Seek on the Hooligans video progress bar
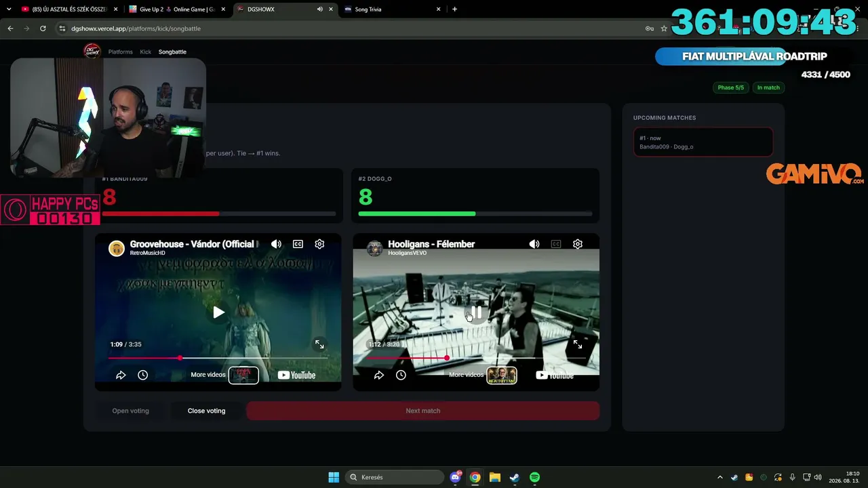The height and width of the screenshot is (488, 868). coord(476,358)
